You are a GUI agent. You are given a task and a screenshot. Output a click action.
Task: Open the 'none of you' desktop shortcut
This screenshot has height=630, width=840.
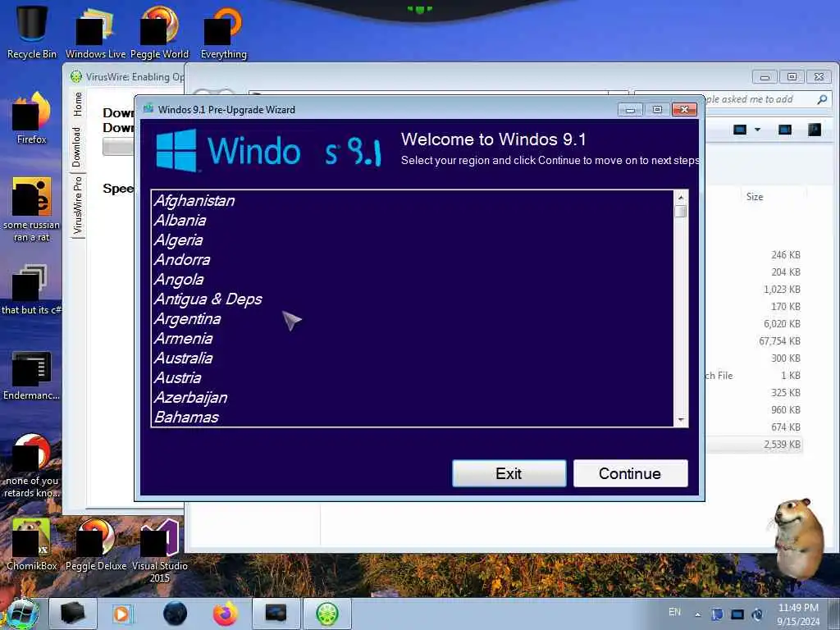tap(32, 465)
